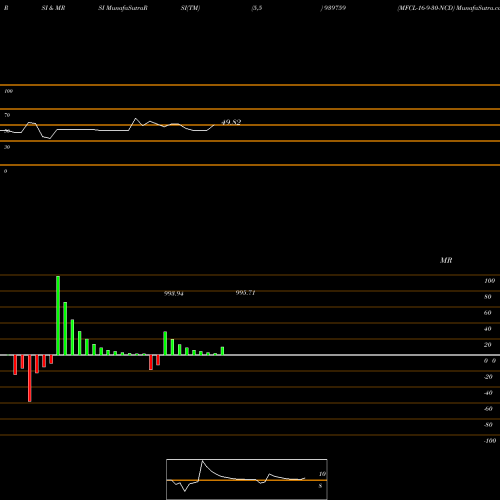Click the RSI axis label '70'
The height and width of the screenshot is (500, 500).
coord(7,115)
